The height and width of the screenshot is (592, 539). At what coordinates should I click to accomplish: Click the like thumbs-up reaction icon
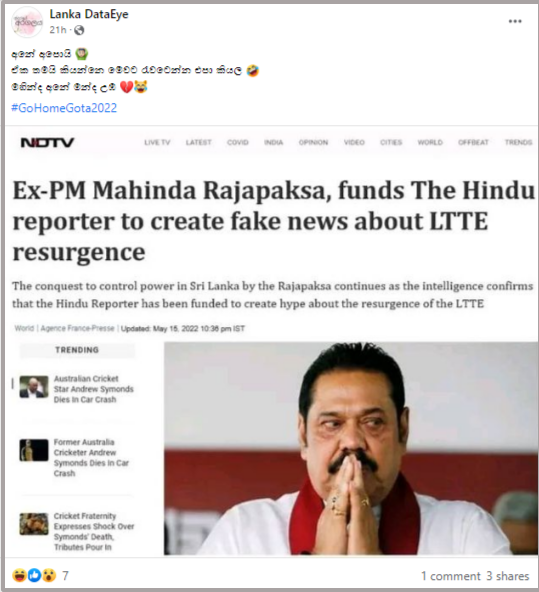pyautogui.click(x=34, y=575)
